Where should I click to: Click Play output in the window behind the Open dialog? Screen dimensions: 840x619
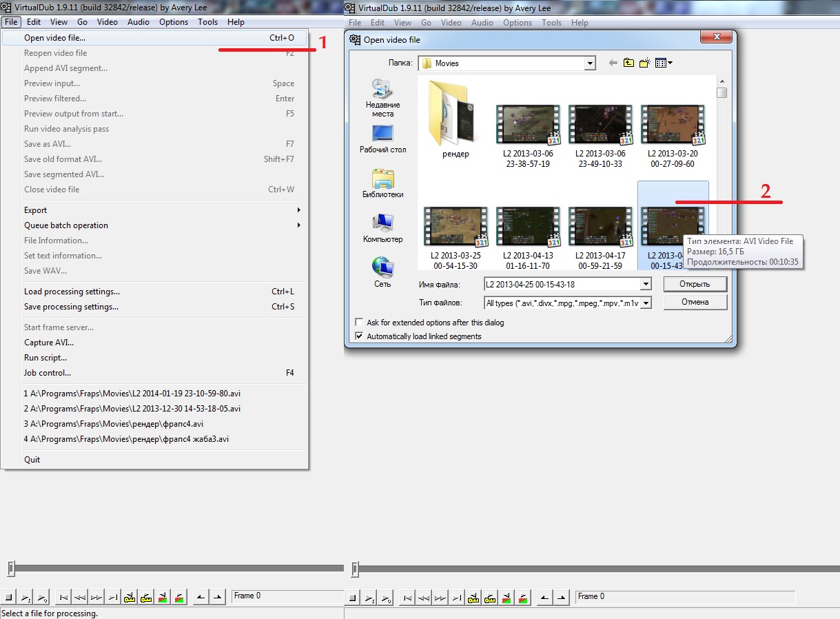[387, 598]
